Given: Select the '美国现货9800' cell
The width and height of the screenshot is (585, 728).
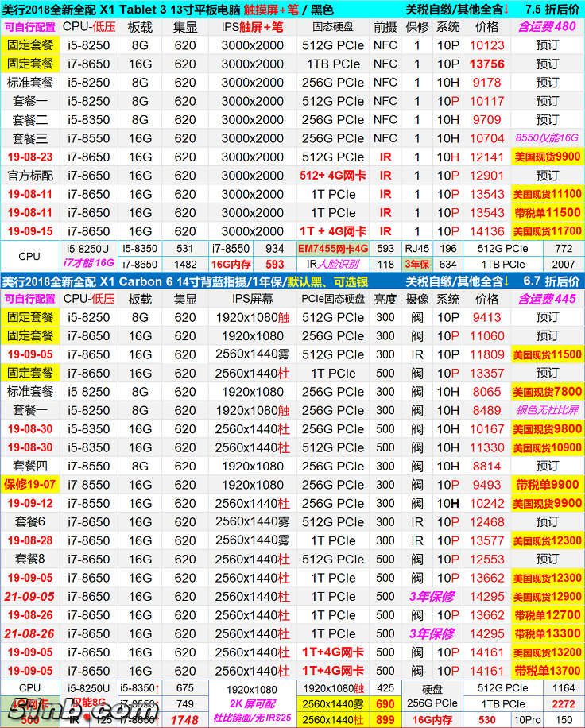Looking at the screenshot, I should (x=547, y=429).
